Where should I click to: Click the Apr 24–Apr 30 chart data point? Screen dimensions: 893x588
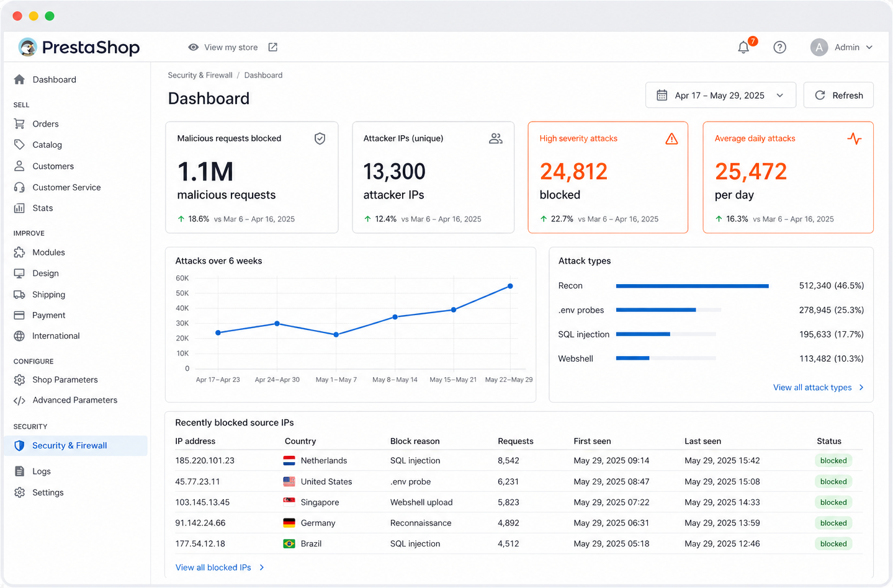coord(277,323)
